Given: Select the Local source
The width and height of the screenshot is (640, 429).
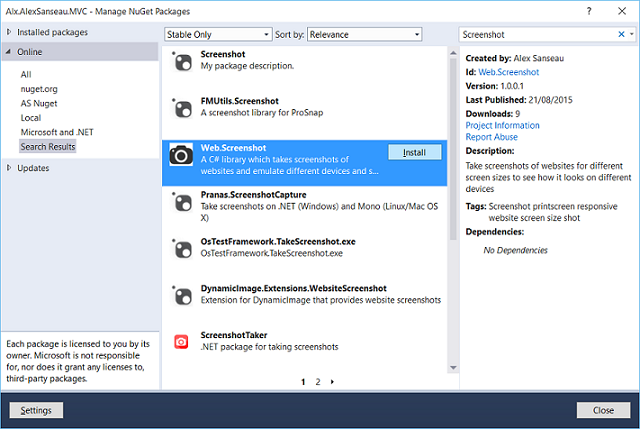Looking at the screenshot, I should click(x=31, y=118).
